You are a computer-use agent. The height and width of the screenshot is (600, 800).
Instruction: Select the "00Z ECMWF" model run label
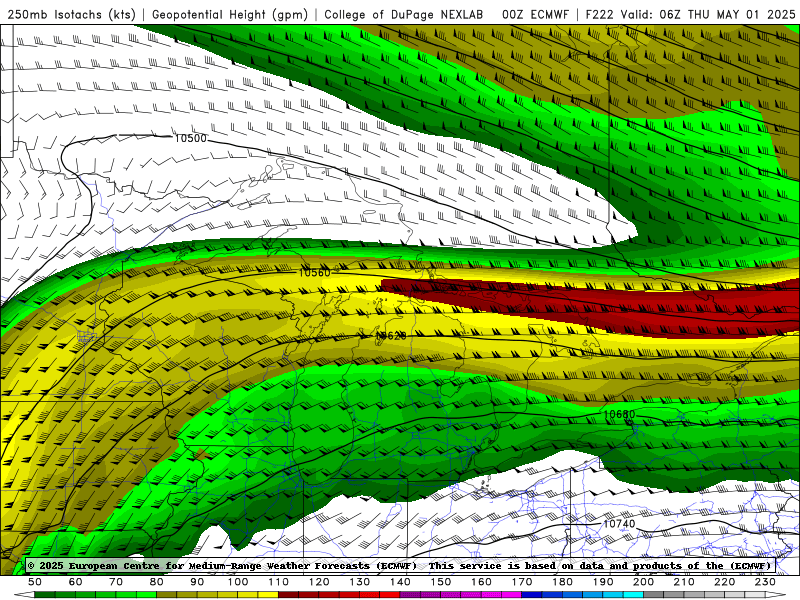pos(535,15)
